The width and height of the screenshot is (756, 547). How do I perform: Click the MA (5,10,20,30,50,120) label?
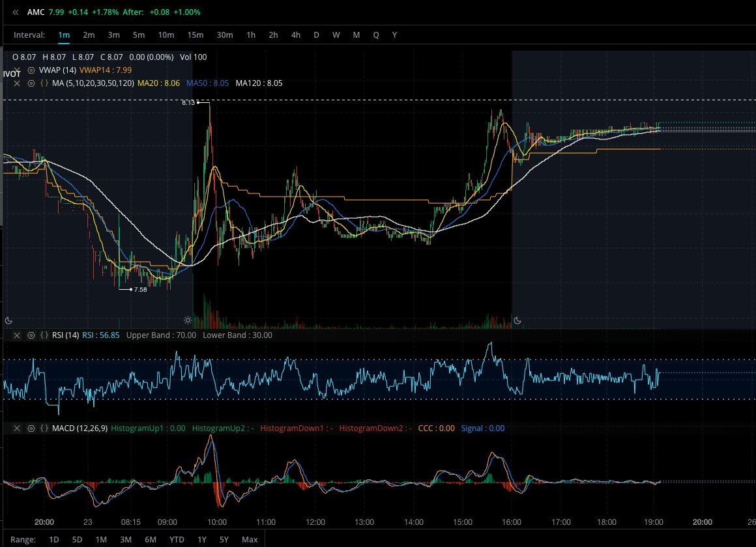(x=93, y=83)
